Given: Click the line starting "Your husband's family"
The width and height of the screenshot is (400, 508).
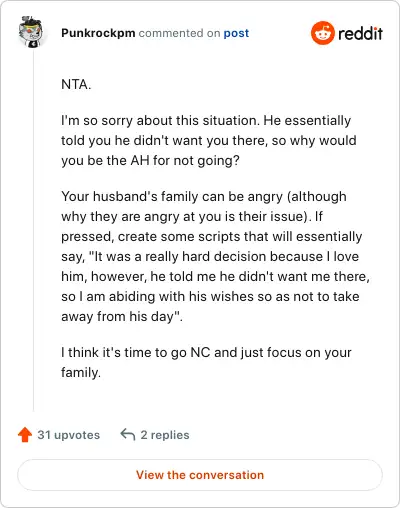Looking at the screenshot, I should (204, 196).
